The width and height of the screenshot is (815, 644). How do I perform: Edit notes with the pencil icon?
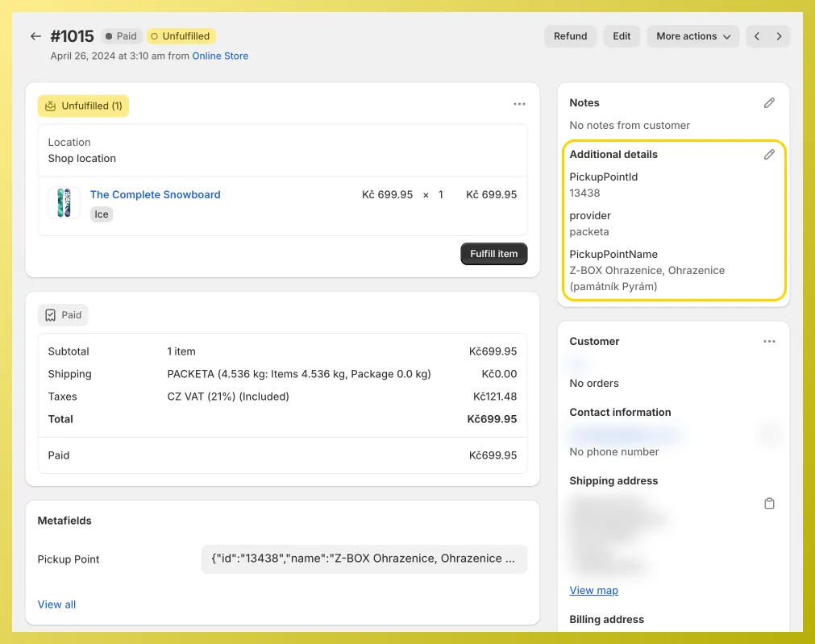pos(769,103)
